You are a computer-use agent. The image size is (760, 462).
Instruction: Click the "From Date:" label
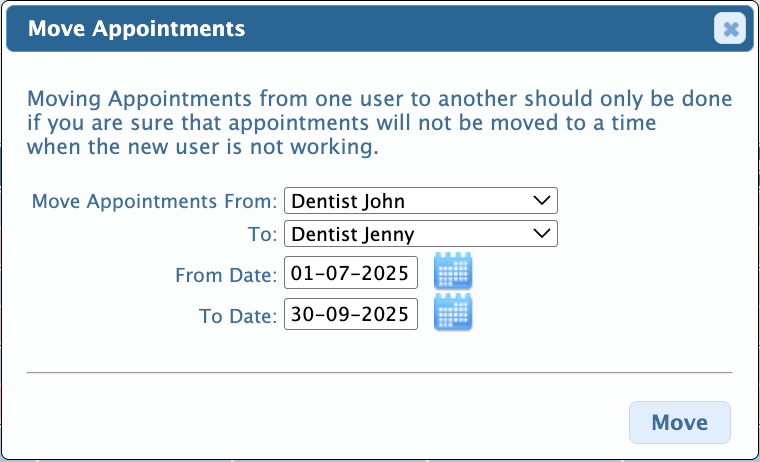coord(226,275)
